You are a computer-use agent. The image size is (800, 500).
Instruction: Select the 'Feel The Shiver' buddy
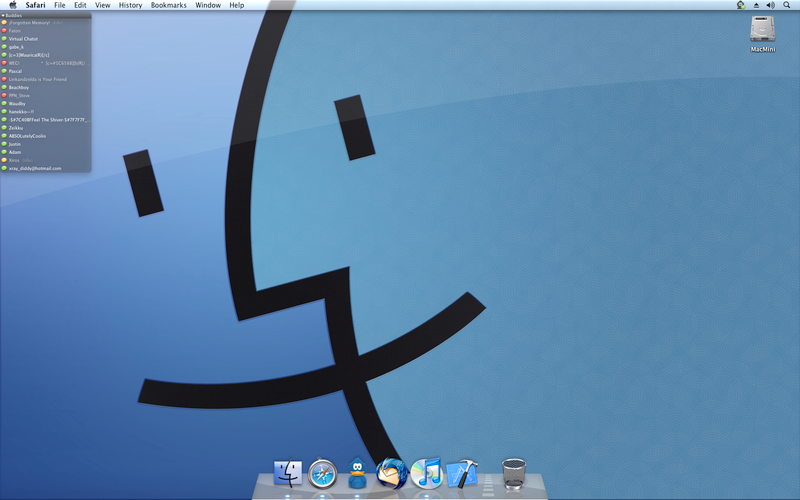point(46,120)
